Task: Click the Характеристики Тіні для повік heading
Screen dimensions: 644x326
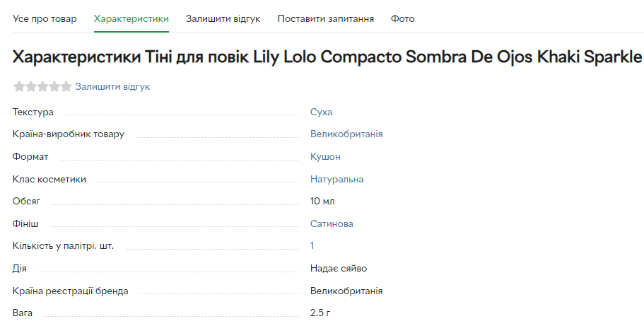Action: (327, 57)
